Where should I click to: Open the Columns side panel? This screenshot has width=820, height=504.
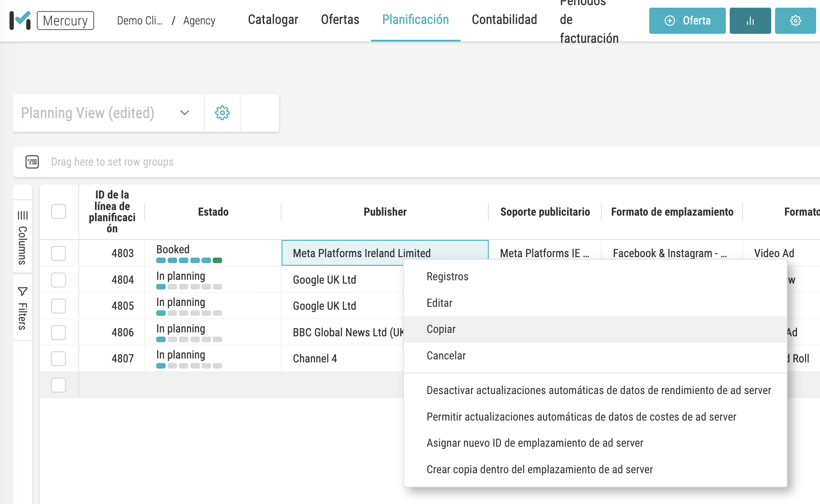point(23,237)
